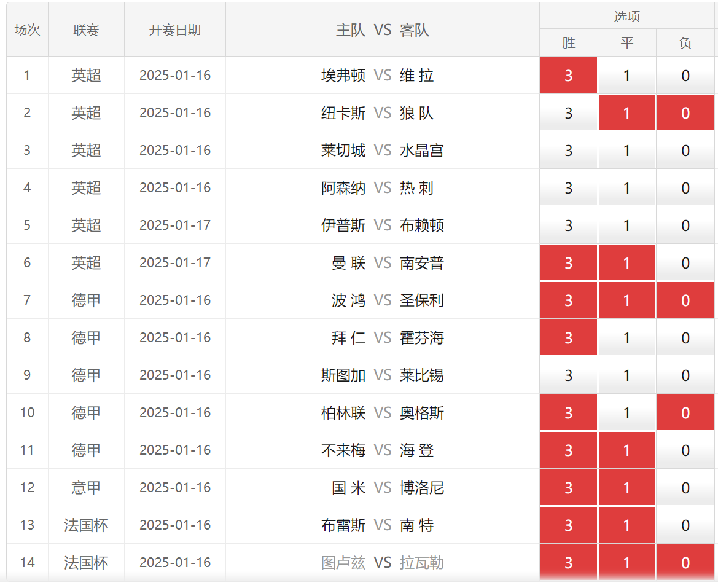Viewport: 718px width, 588px height.
Task: Enable loss option 0 for 伊普斯 vs 布赖顿
Action: [x=685, y=225]
